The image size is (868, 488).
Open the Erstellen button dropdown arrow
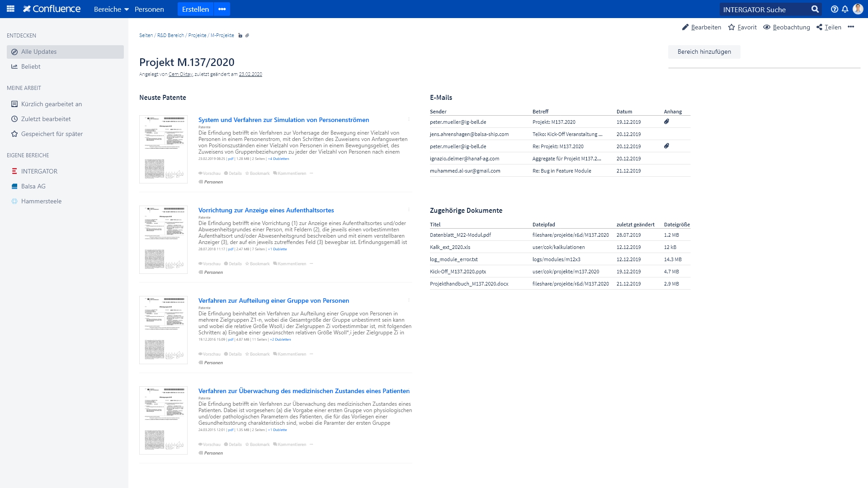(221, 9)
